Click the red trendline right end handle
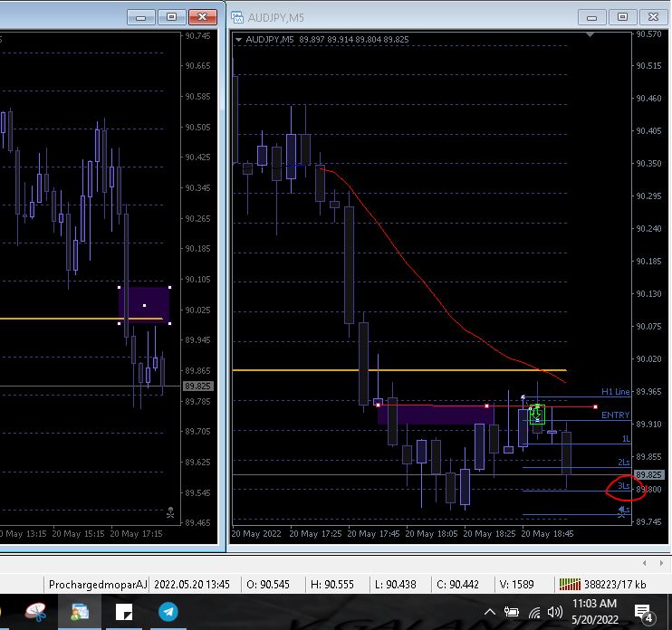This screenshot has height=630, width=672. pos(595,406)
